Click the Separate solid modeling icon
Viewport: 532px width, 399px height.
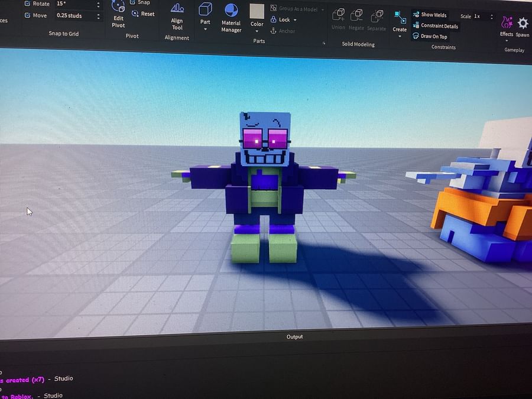click(377, 16)
